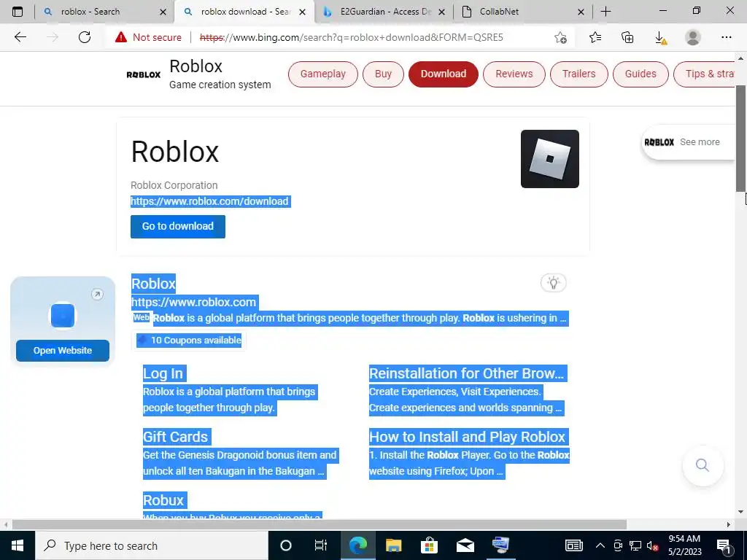
Task: Click the profile avatar icon
Action: point(693,37)
